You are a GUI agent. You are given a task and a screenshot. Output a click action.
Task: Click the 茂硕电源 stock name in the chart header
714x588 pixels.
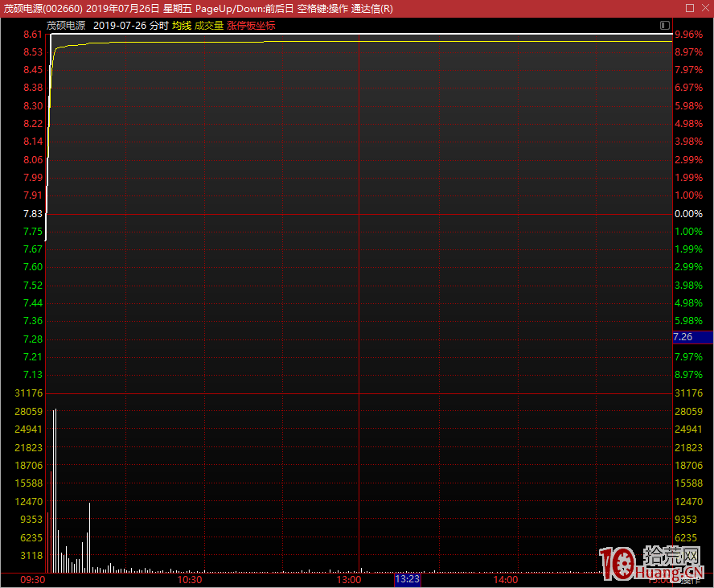66,26
